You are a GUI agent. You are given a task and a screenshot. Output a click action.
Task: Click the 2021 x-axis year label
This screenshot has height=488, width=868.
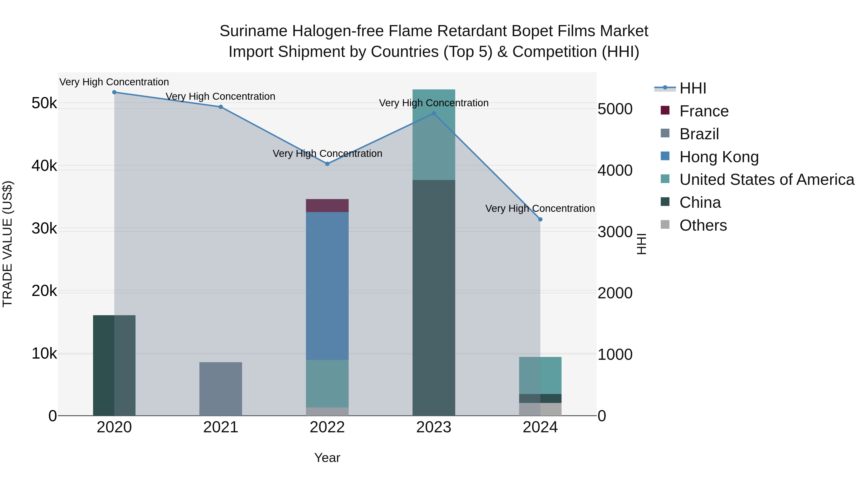(221, 427)
